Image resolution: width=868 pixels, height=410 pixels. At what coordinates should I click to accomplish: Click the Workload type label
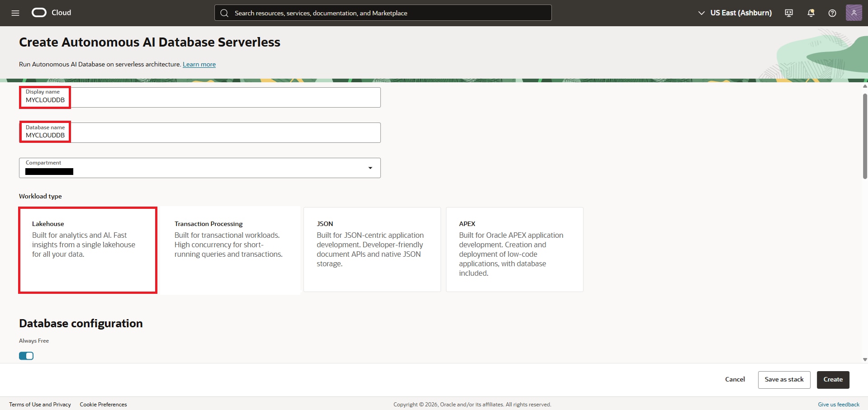tap(40, 196)
